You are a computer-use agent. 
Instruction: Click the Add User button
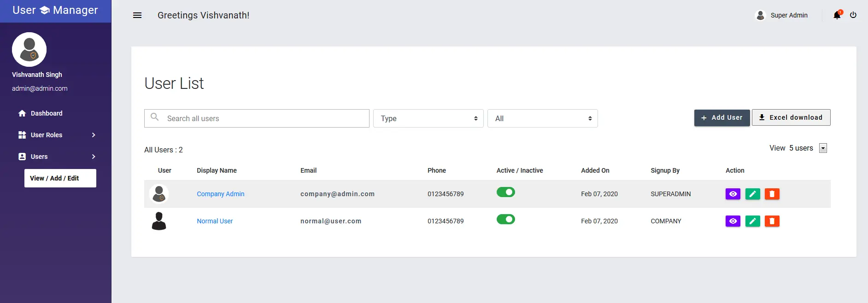[x=721, y=117]
